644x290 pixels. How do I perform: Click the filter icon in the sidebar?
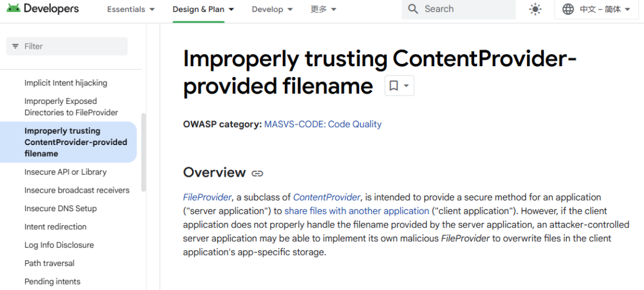[16, 46]
